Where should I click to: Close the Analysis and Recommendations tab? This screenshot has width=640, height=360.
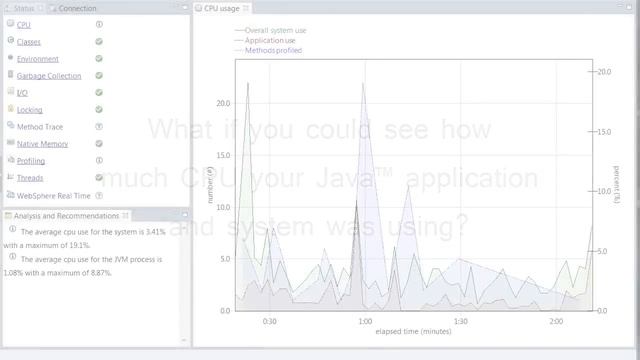click(x=125, y=215)
